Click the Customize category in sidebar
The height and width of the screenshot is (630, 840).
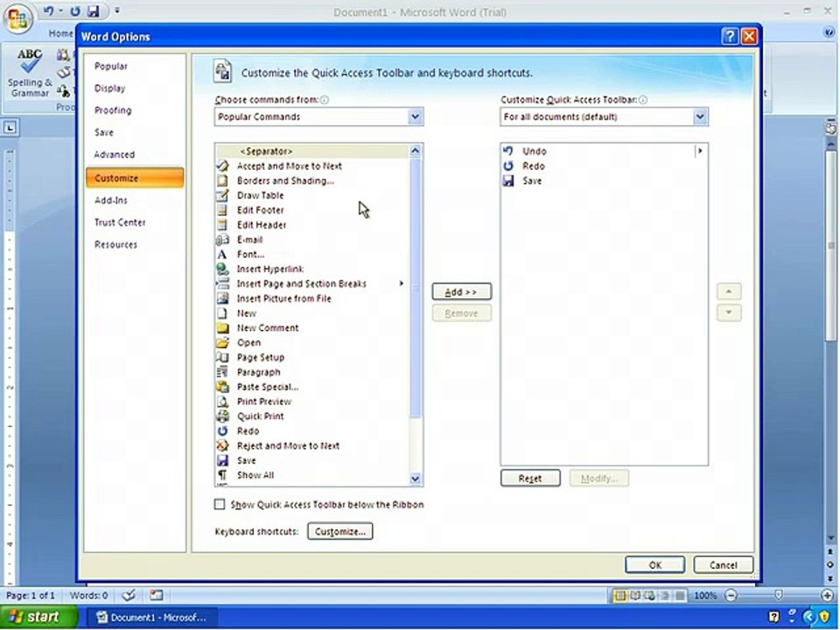coord(135,178)
